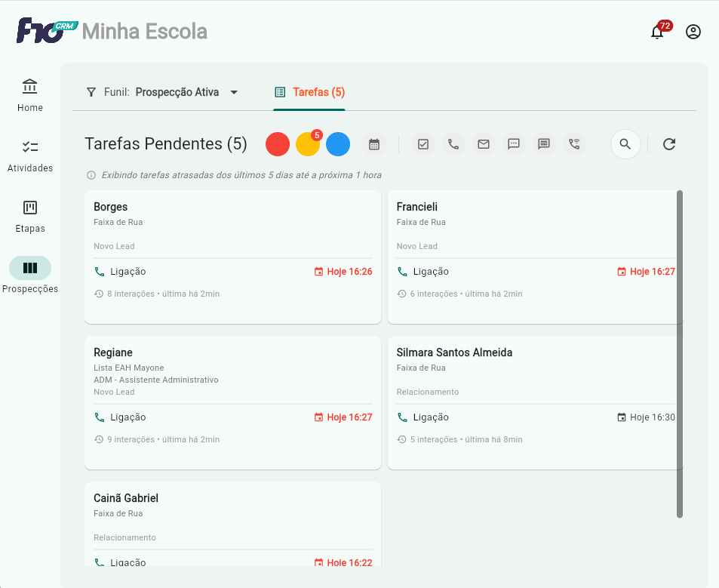Open the Funil dropdown arrow

(x=234, y=92)
